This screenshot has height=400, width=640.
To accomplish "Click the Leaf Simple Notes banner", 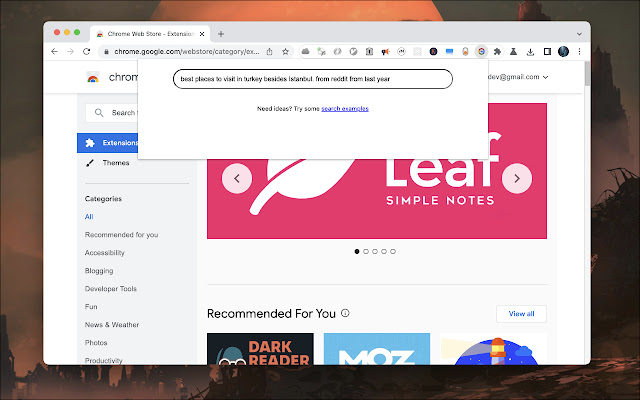I will point(377,199).
